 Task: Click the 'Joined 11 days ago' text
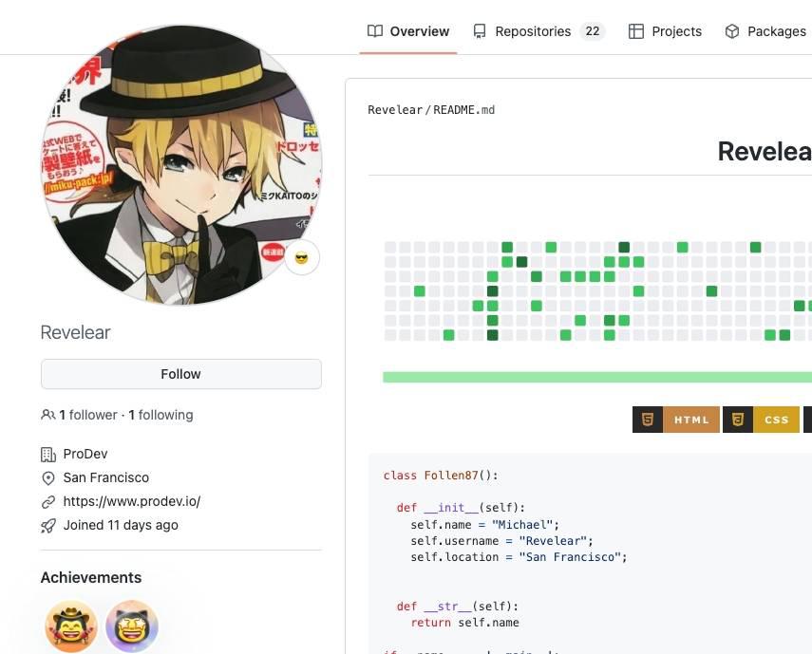coord(121,525)
